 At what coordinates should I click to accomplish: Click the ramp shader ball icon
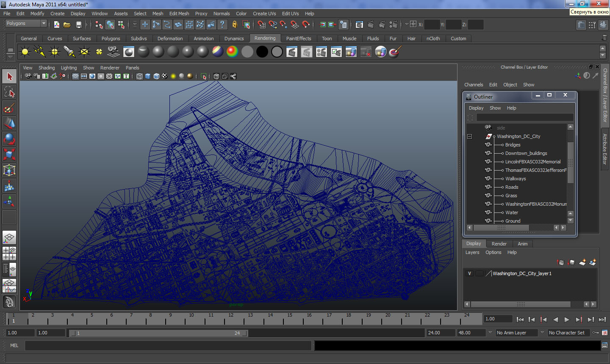[x=233, y=52]
